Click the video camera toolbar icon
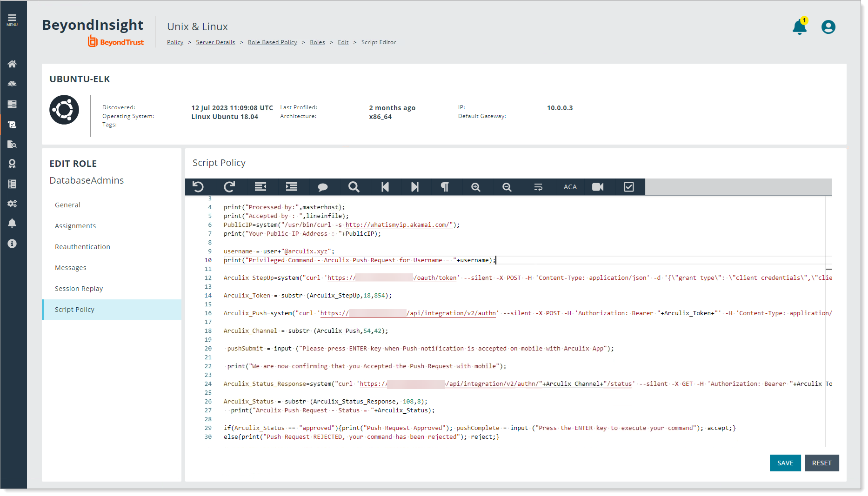Image resolution: width=868 pixels, height=496 pixels. coord(598,187)
